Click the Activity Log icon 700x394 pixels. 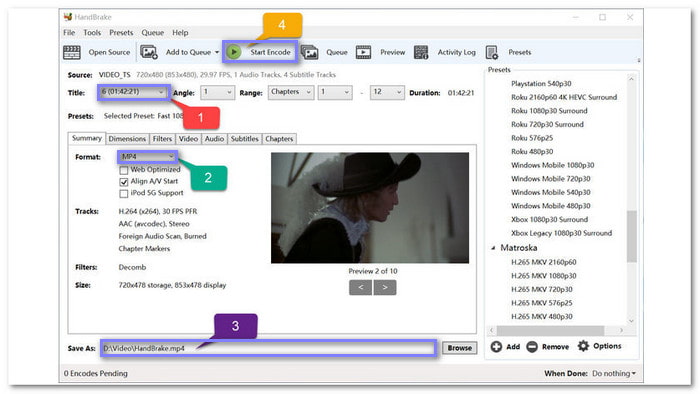[x=421, y=52]
